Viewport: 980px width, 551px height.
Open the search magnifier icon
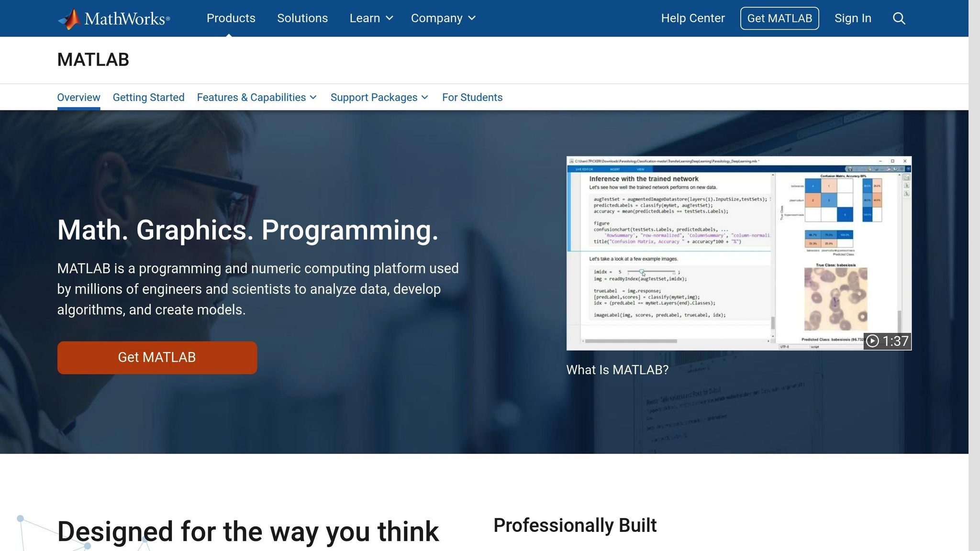click(x=899, y=18)
